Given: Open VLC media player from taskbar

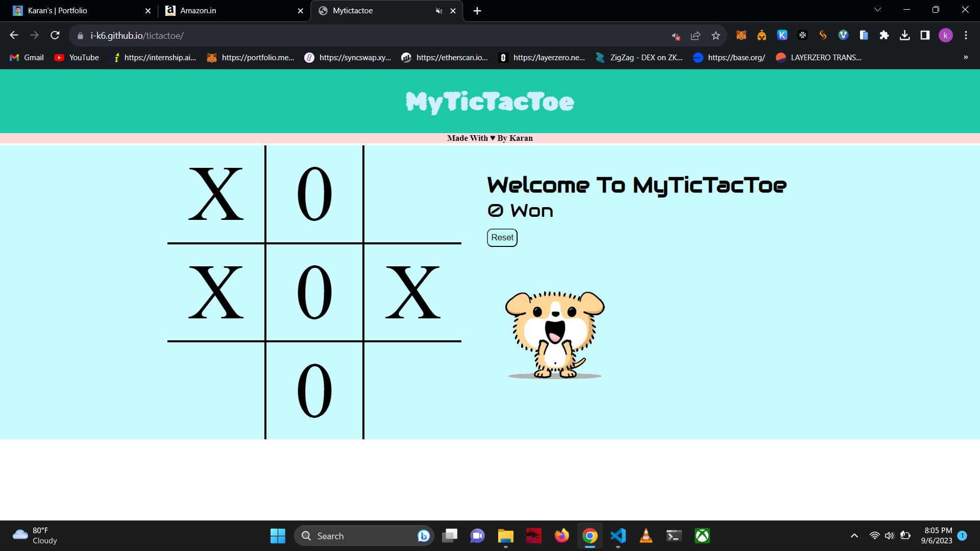Looking at the screenshot, I should coord(646,536).
